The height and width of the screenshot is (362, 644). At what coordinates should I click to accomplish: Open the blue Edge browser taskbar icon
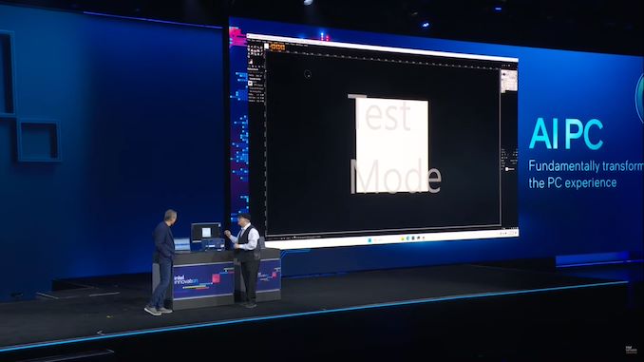pos(407,238)
